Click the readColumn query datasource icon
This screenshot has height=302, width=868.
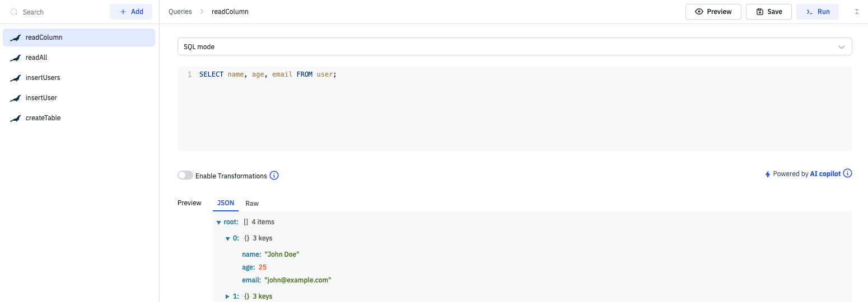tap(16, 38)
